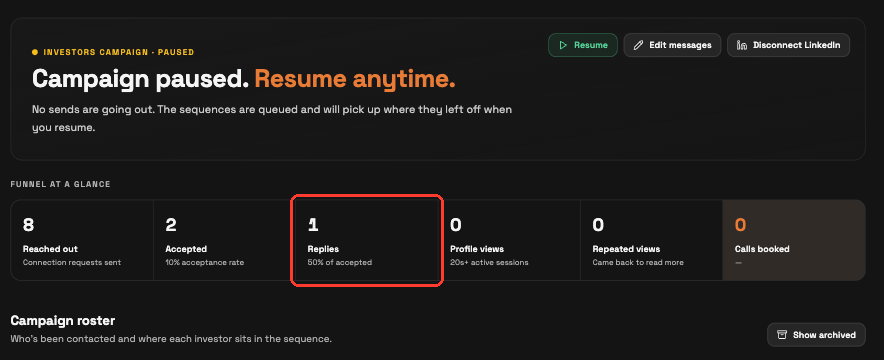Click the play icon inside Resume
This screenshot has height=360, width=884.
click(x=563, y=45)
